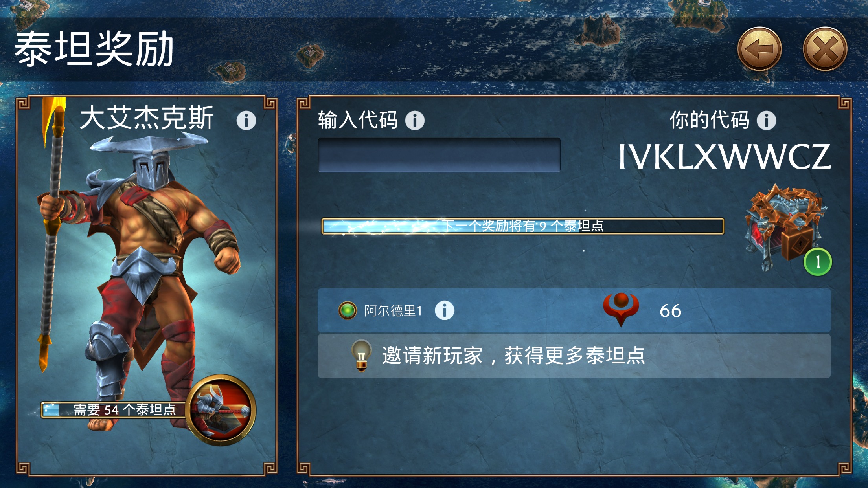The height and width of the screenshot is (488, 868).
Task: Show info about 输入代码
Action: coord(415,120)
